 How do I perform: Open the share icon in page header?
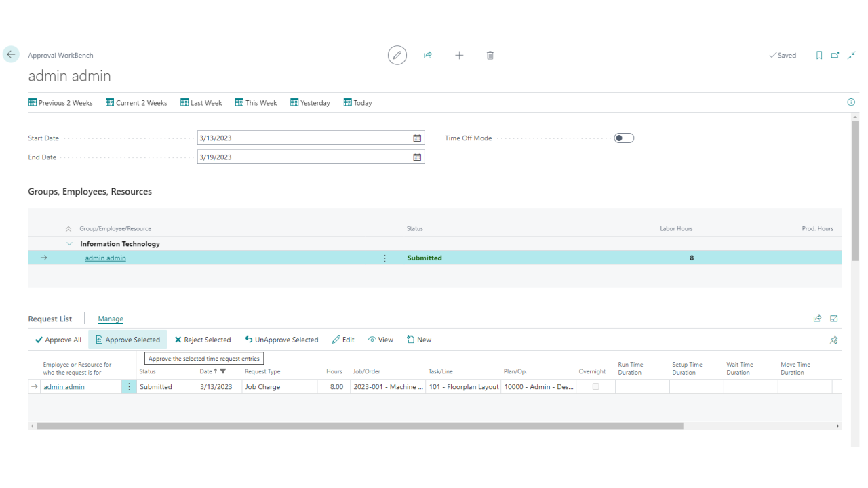[x=428, y=55]
